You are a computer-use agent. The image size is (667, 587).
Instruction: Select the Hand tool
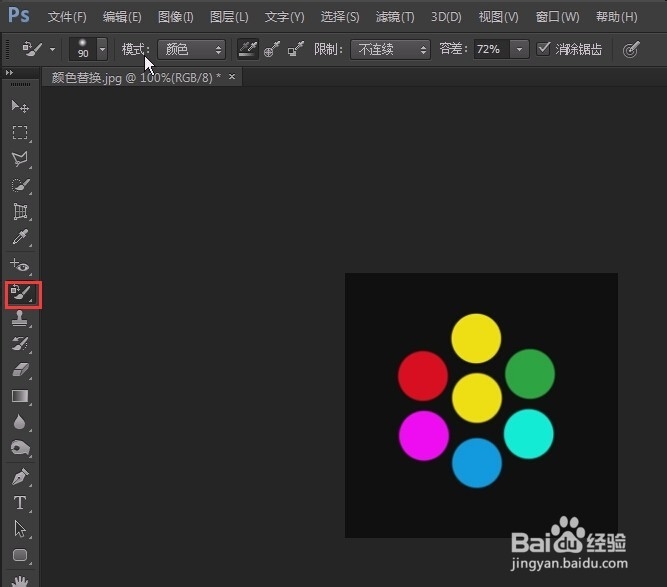click(20, 581)
